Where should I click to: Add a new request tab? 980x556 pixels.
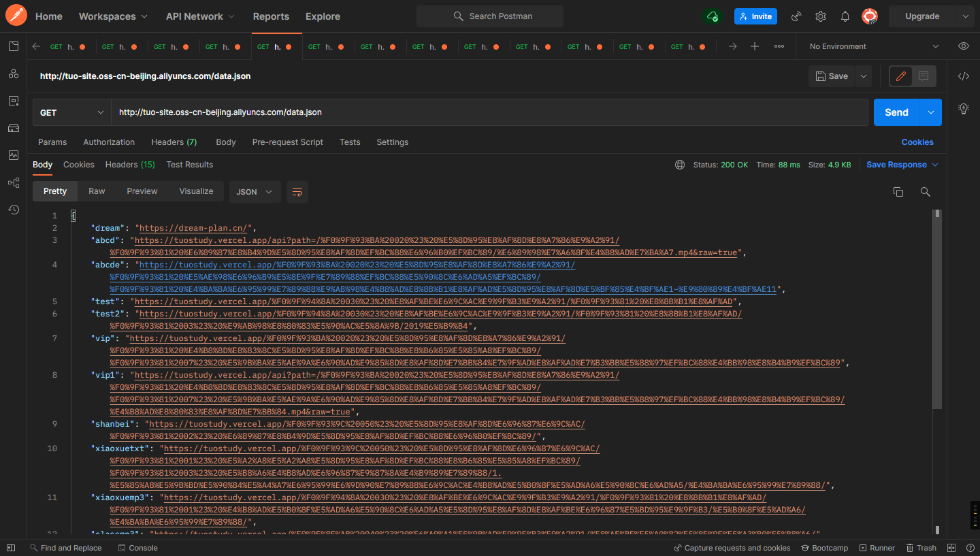point(755,46)
